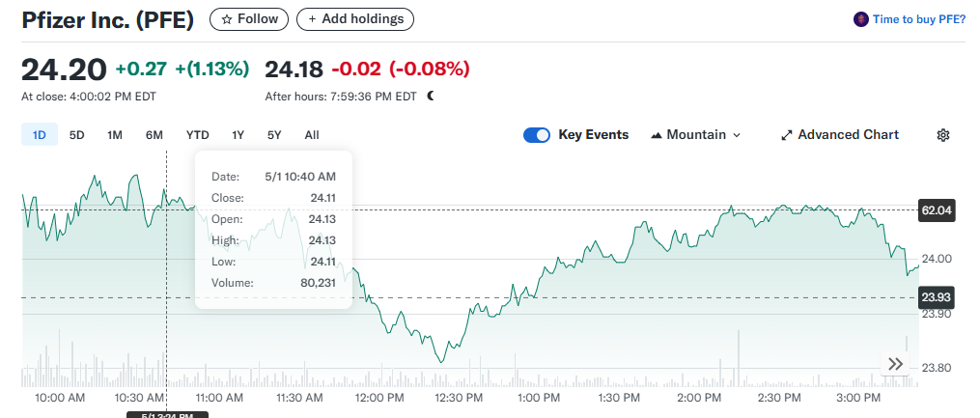This screenshot has width=980, height=418.
Task: Open chart settings gear icon
Action: 943,135
